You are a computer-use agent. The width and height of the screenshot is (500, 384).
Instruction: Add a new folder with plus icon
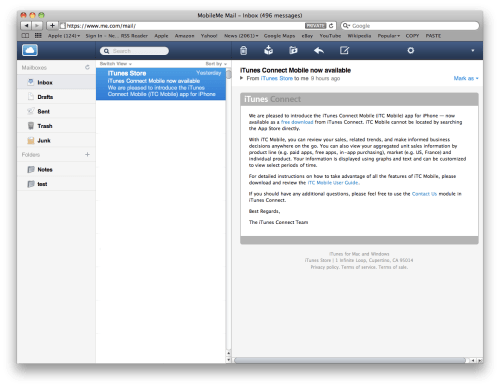tap(87, 155)
